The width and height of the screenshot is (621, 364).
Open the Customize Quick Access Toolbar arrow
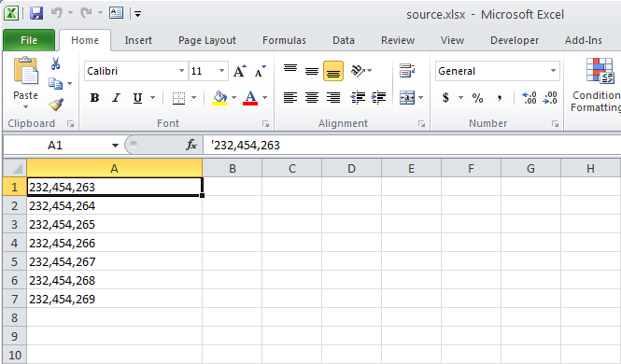tap(137, 14)
